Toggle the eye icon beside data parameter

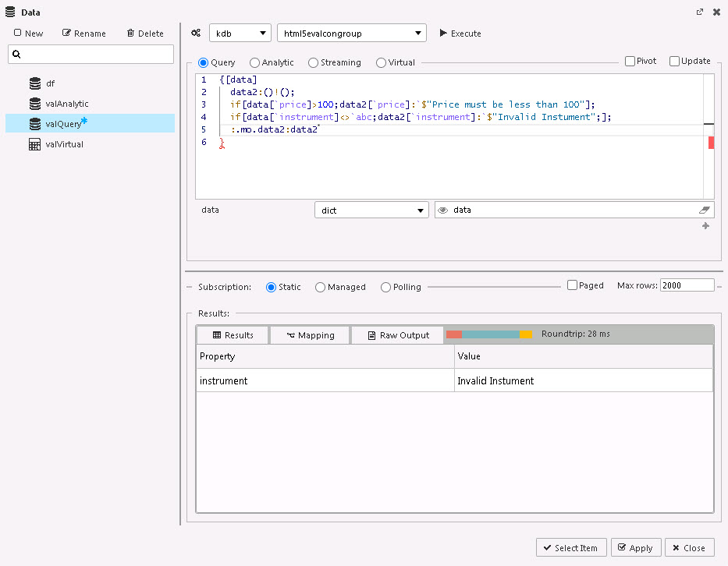[x=442, y=210]
